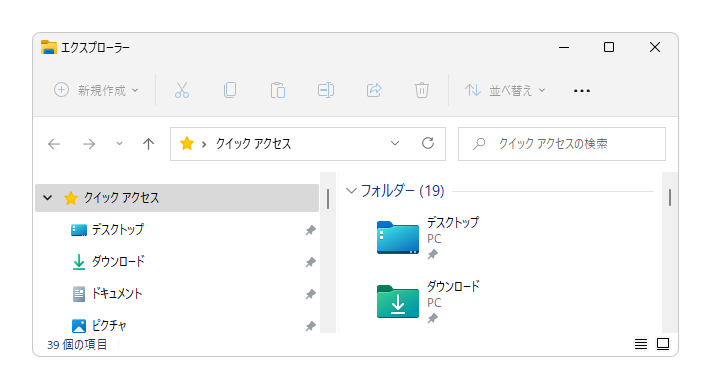Click the Cut scissors icon
This screenshot has height=387, width=710.
(x=182, y=90)
